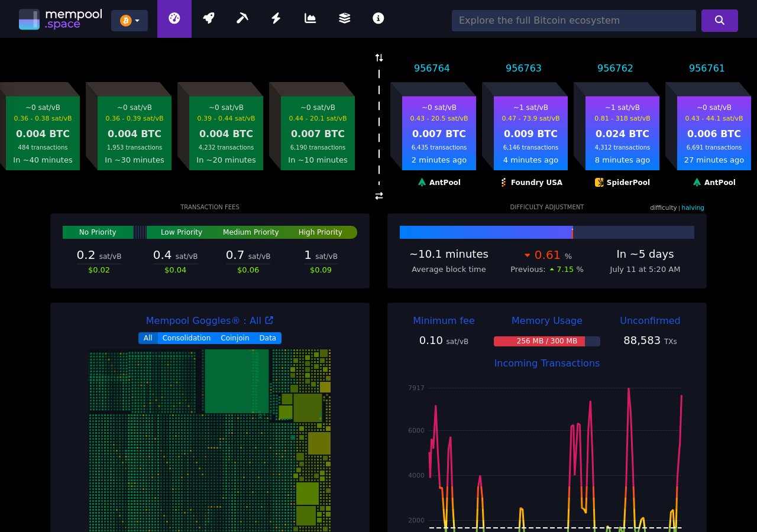The image size is (757, 532).
Task: Open the mempool block arriving in ~20 minutes
Action: pos(226,133)
